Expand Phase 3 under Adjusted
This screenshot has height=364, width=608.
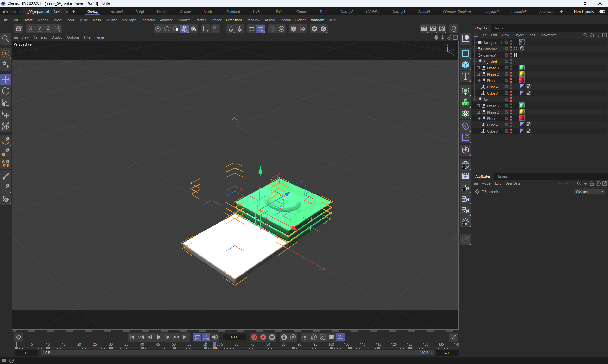[478, 68]
